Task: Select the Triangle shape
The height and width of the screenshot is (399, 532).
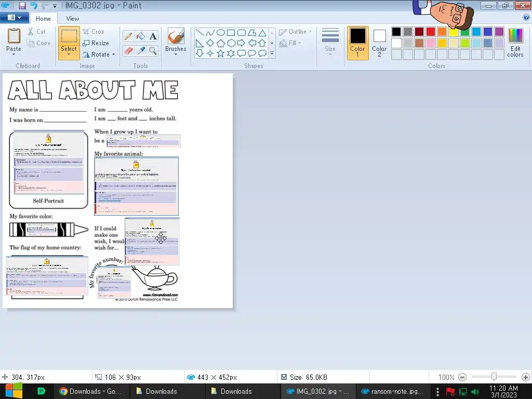Action: [x=262, y=33]
